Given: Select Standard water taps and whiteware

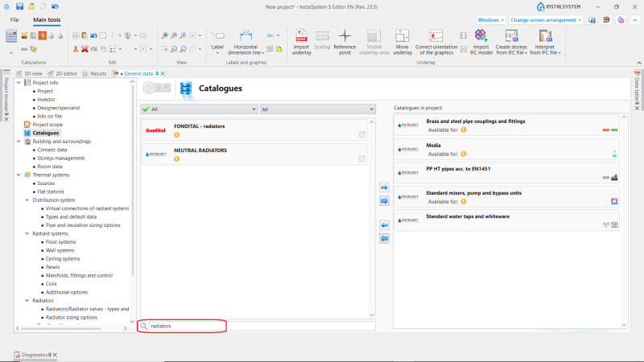Looking at the screenshot, I should click(507, 220).
